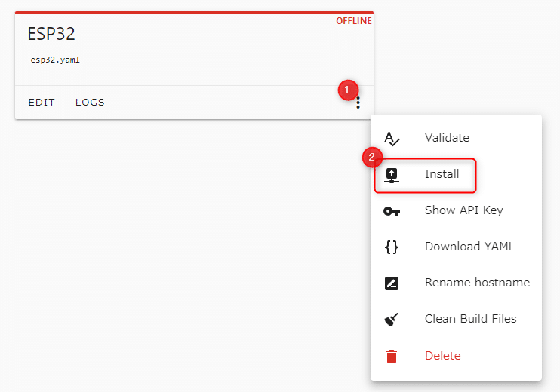Click the red trash can icon

tap(392, 356)
